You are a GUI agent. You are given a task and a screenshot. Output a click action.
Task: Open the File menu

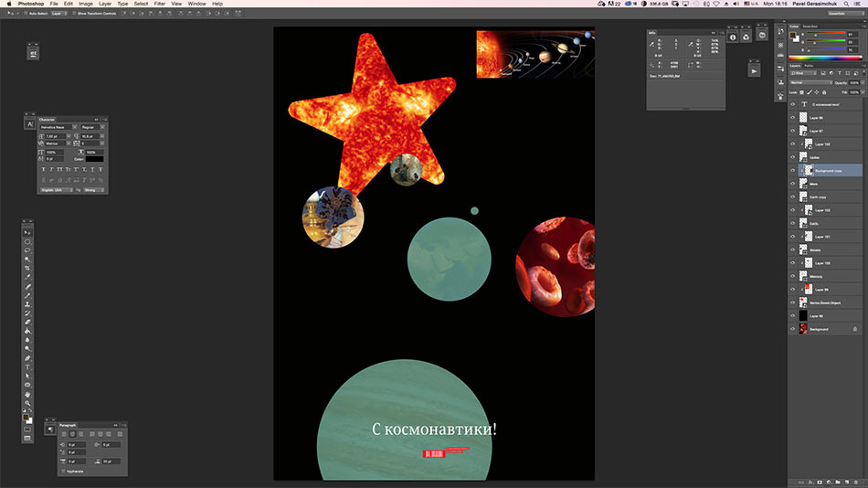click(x=54, y=4)
